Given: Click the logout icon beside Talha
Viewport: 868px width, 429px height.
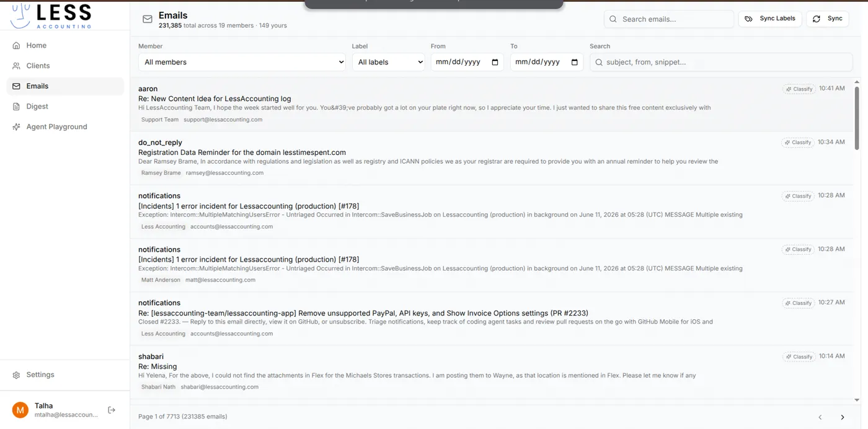Looking at the screenshot, I should (112, 410).
